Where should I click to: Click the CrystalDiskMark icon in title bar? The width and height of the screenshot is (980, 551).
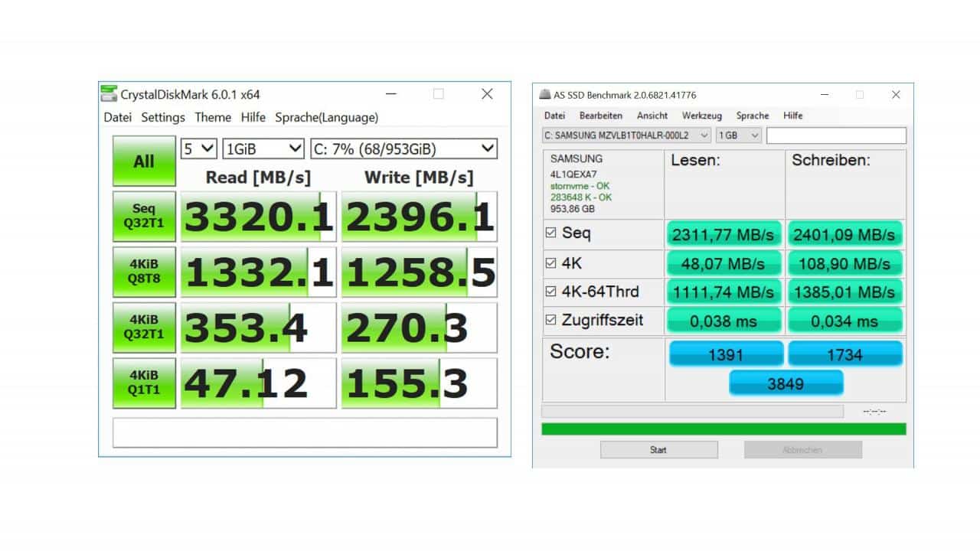(109, 93)
